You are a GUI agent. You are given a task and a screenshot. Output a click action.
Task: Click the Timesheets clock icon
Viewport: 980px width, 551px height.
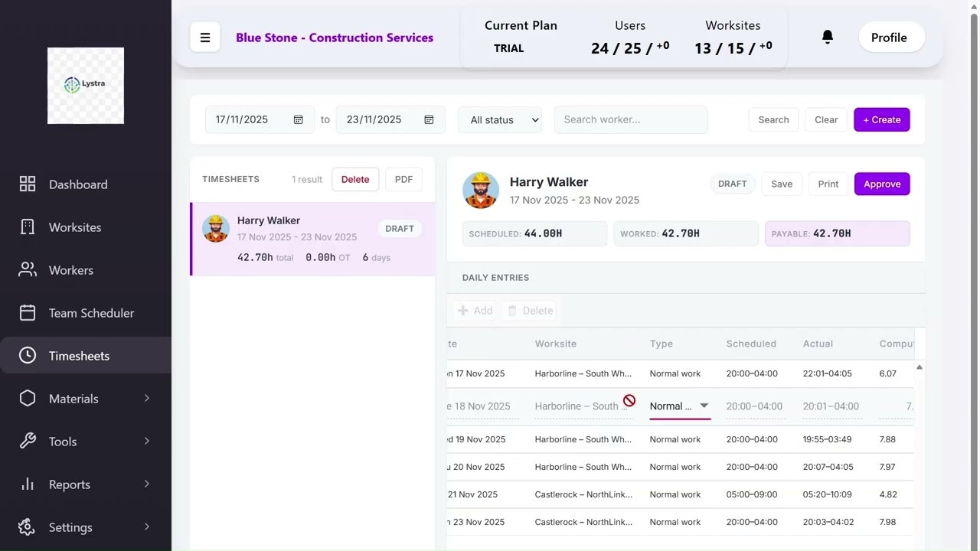coord(28,355)
